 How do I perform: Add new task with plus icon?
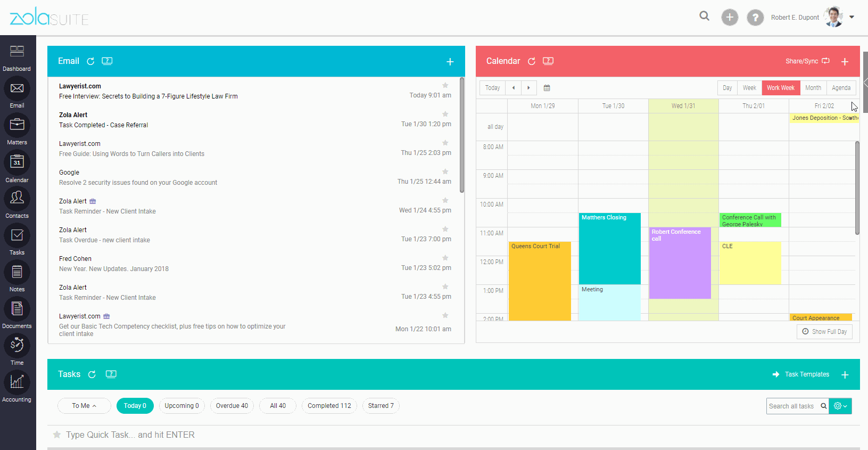[x=845, y=375]
